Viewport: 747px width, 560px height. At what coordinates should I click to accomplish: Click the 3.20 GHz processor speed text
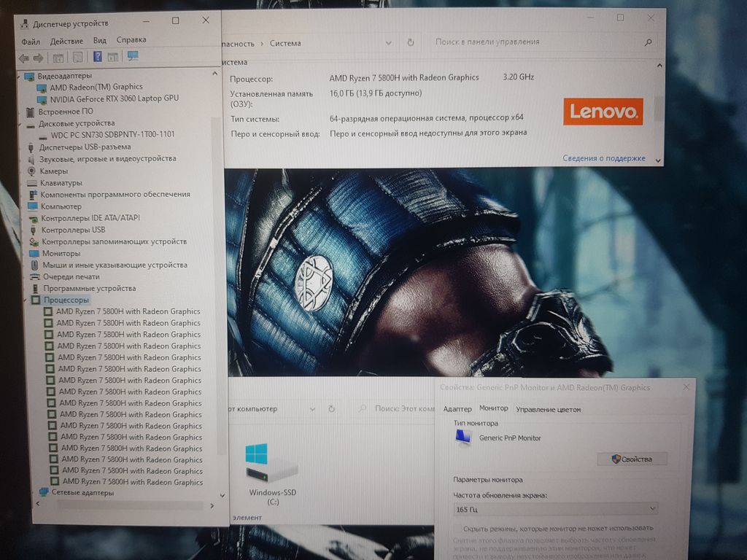(x=519, y=77)
